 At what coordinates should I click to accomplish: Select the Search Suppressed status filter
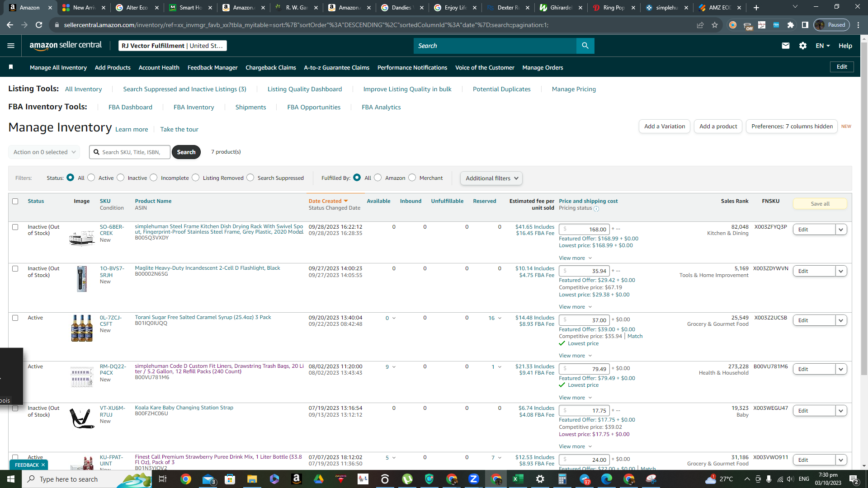(250, 178)
